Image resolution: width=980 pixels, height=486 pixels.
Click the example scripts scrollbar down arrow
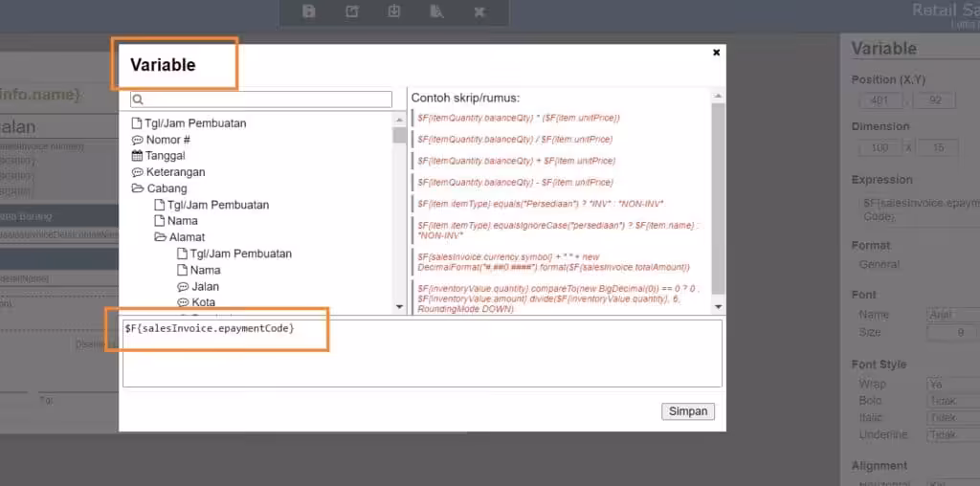click(x=718, y=307)
